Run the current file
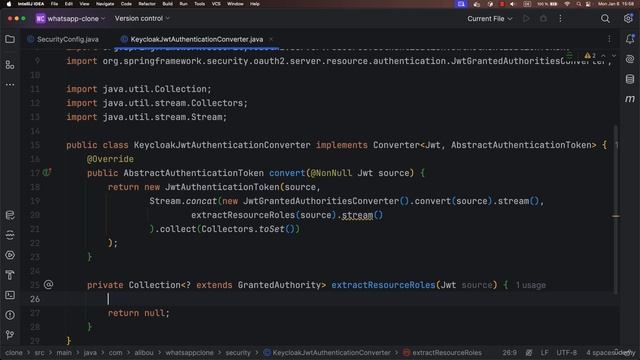The width and height of the screenshot is (640, 360). tap(526, 19)
